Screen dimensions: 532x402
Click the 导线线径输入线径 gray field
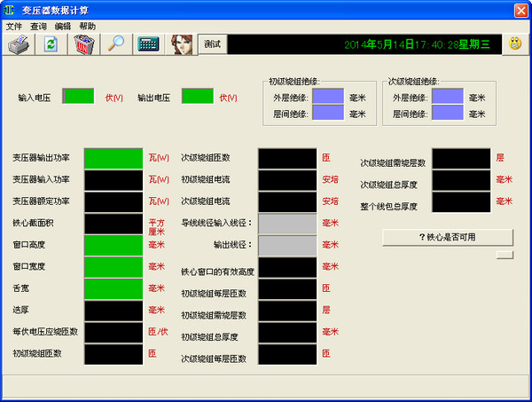[x=287, y=224]
